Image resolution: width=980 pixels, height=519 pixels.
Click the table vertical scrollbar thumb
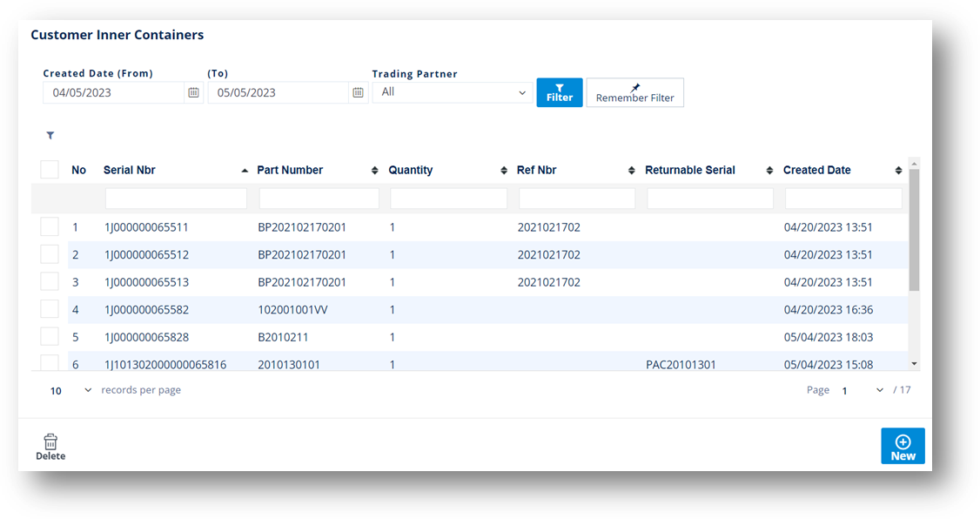click(914, 230)
